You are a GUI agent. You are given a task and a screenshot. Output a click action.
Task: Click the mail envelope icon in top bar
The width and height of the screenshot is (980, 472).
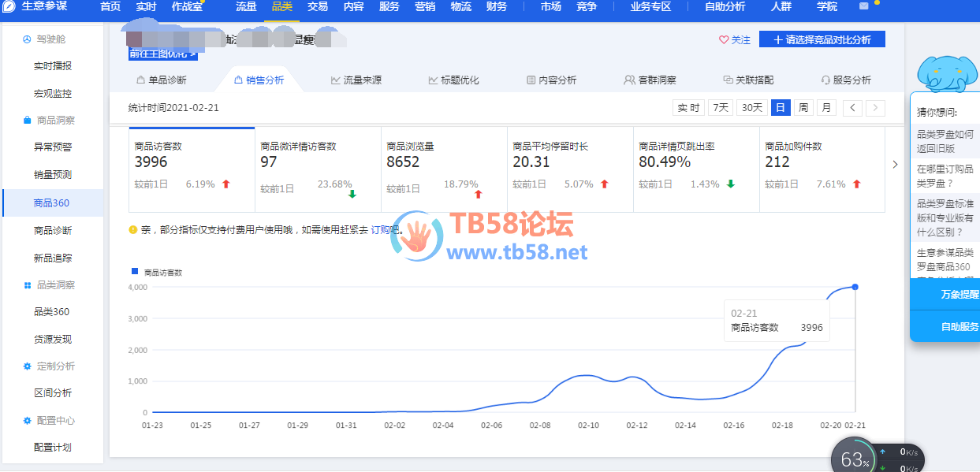tap(863, 6)
